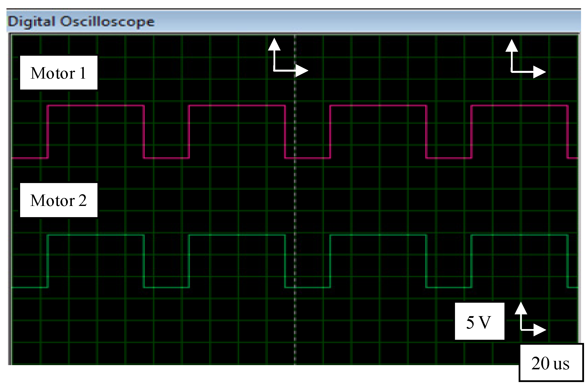Click the green low segment crossing the dashed line
The width and height of the screenshot is (588, 387).
point(307,287)
